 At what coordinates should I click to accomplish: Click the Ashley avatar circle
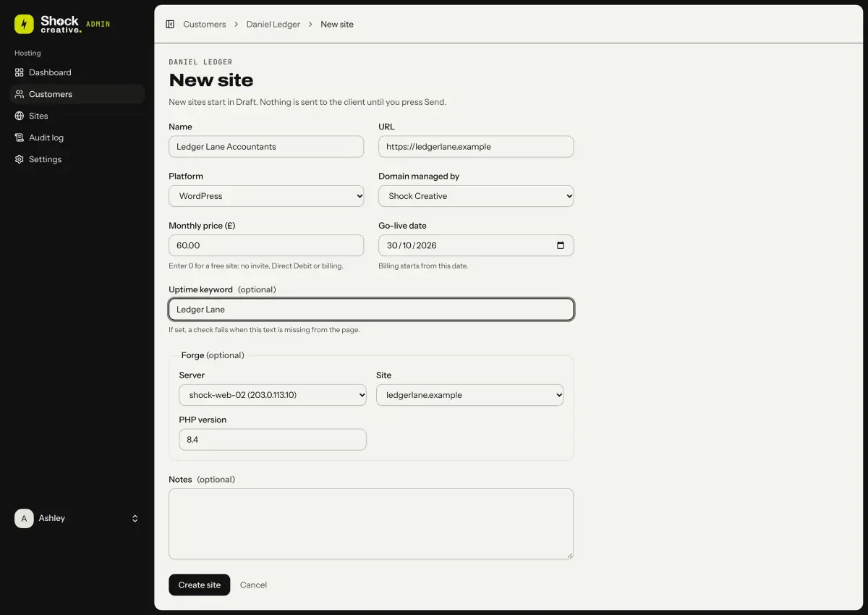click(24, 518)
